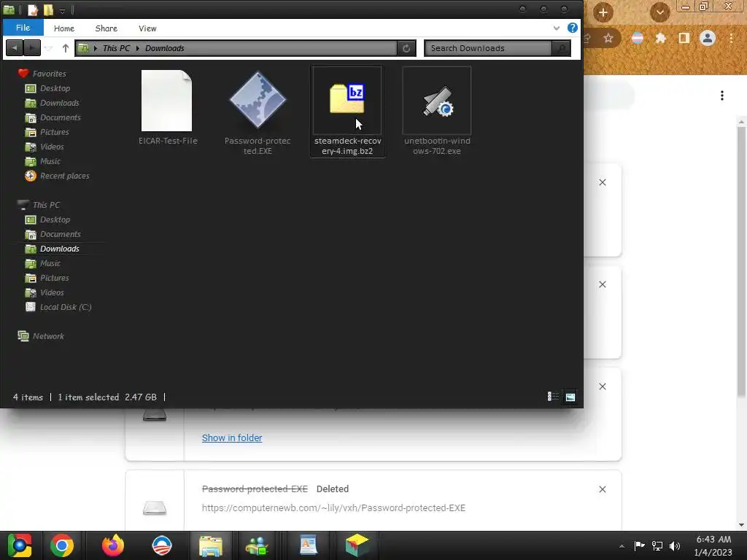
Task: Switch to large icons view in status bar
Action: pos(570,397)
